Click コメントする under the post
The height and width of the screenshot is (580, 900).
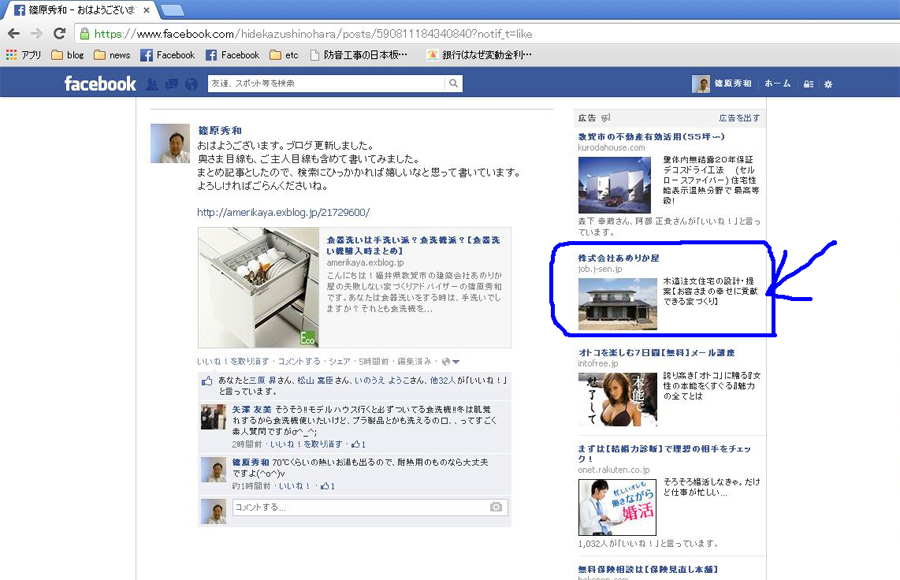click(299, 362)
